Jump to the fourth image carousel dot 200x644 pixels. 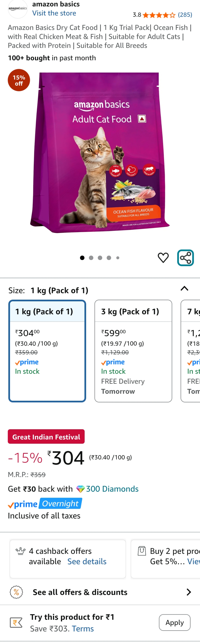109,258
